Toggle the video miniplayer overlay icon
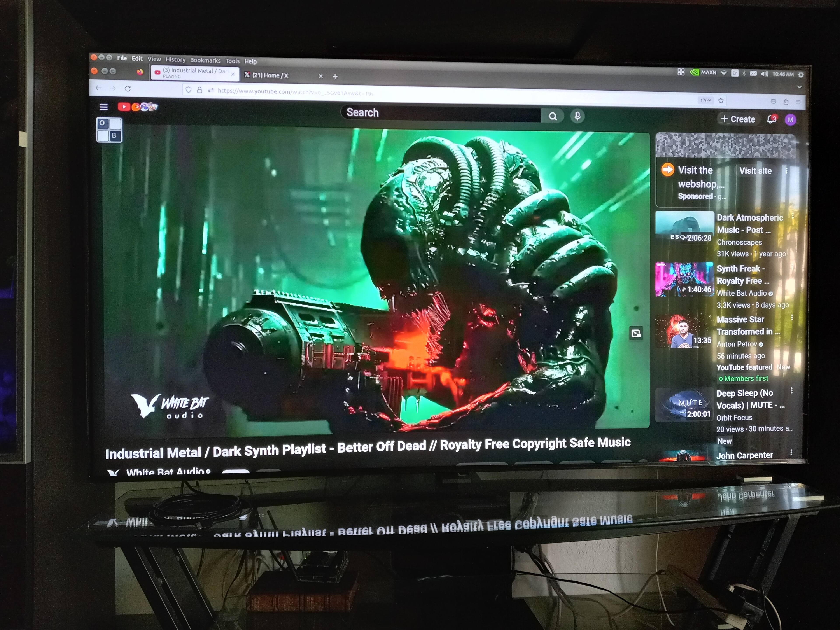 [636, 333]
